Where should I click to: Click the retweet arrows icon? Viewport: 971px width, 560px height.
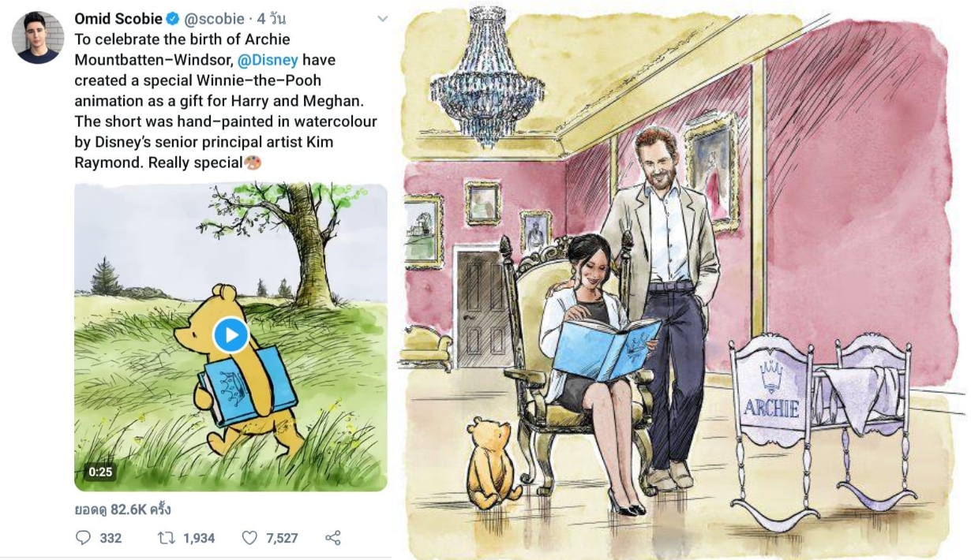(166, 538)
